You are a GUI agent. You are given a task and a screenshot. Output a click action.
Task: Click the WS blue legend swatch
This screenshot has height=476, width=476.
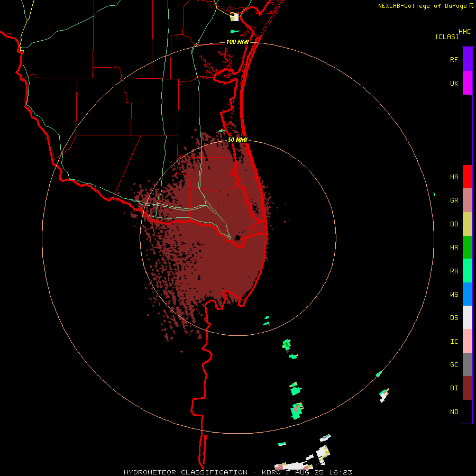click(x=467, y=294)
